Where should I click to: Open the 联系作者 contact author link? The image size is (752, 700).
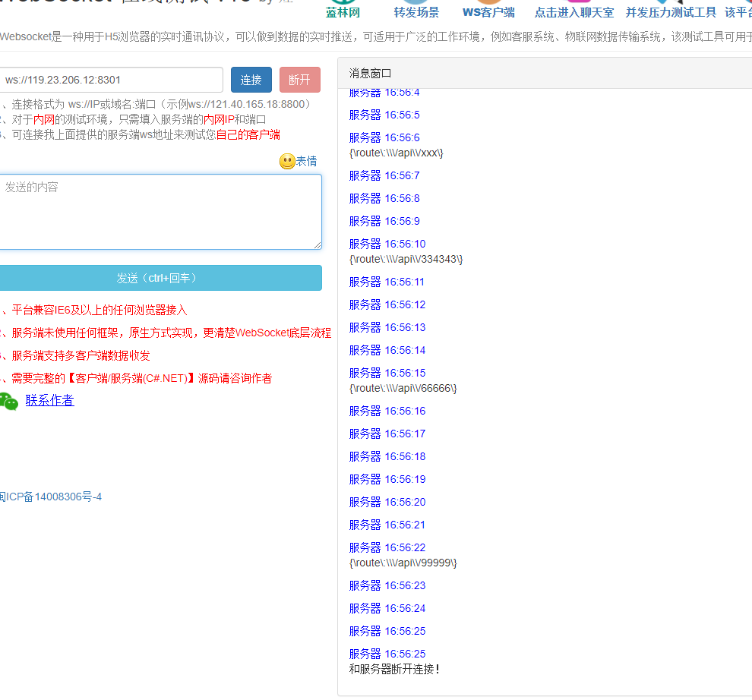50,400
